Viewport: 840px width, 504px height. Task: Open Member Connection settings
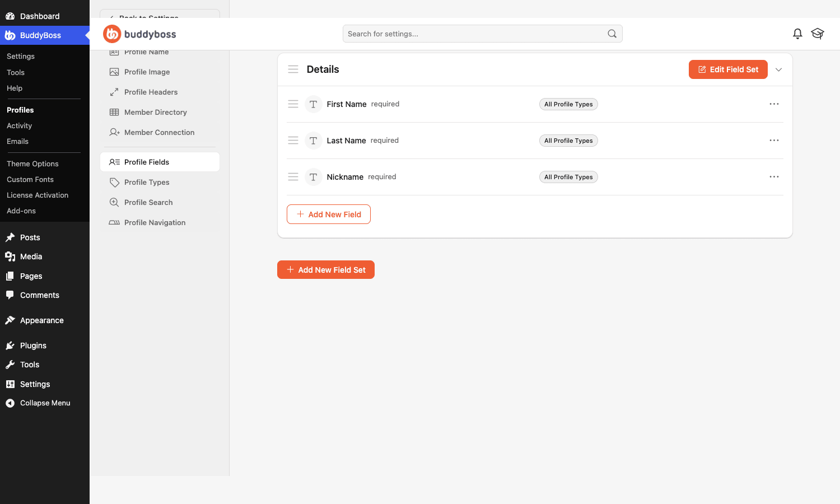tap(160, 132)
